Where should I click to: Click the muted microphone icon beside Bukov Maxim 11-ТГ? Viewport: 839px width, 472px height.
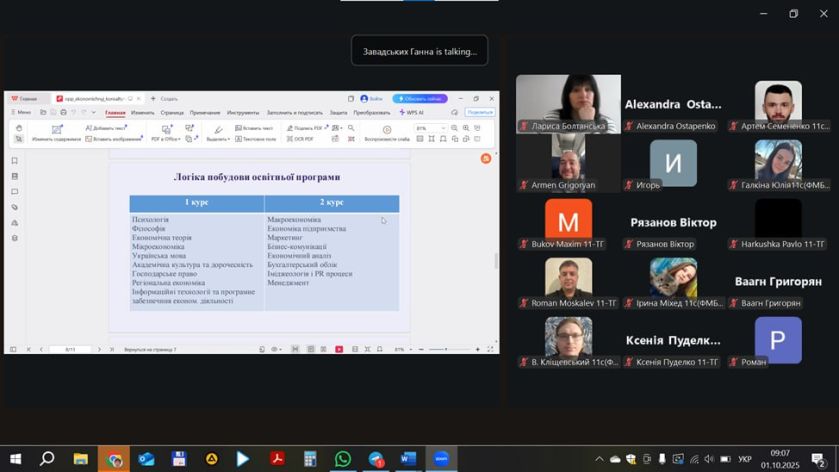coord(524,244)
